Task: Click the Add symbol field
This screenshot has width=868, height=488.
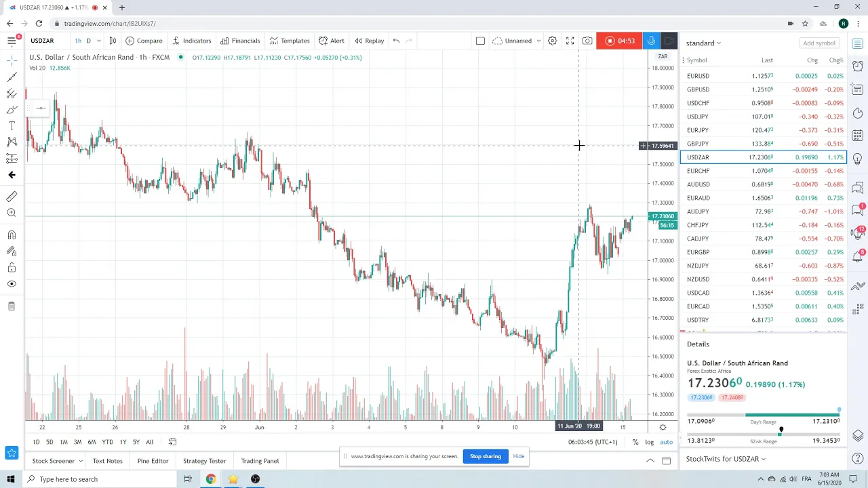Action: click(819, 43)
